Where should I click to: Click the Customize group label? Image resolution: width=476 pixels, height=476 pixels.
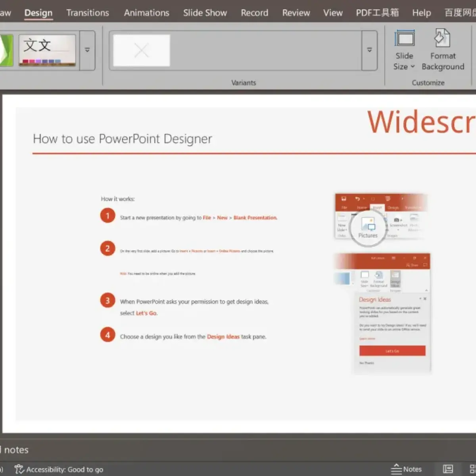[428, 83]
